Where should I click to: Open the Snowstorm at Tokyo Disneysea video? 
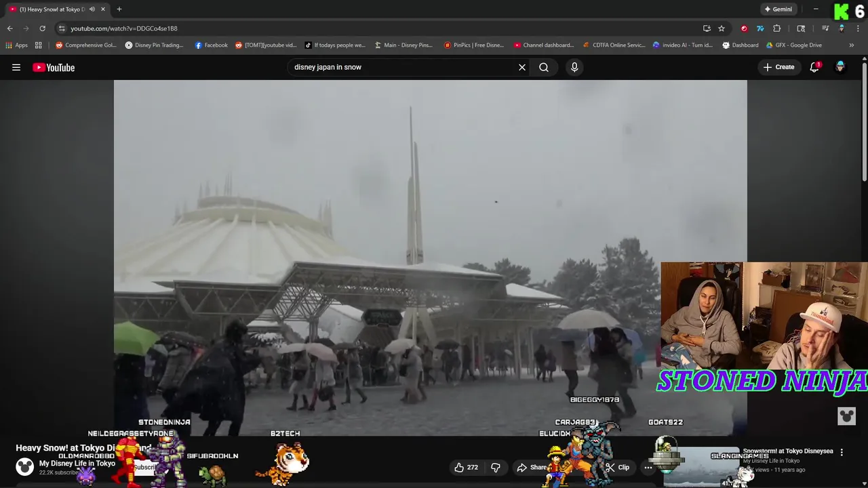(x=787, y=451)
